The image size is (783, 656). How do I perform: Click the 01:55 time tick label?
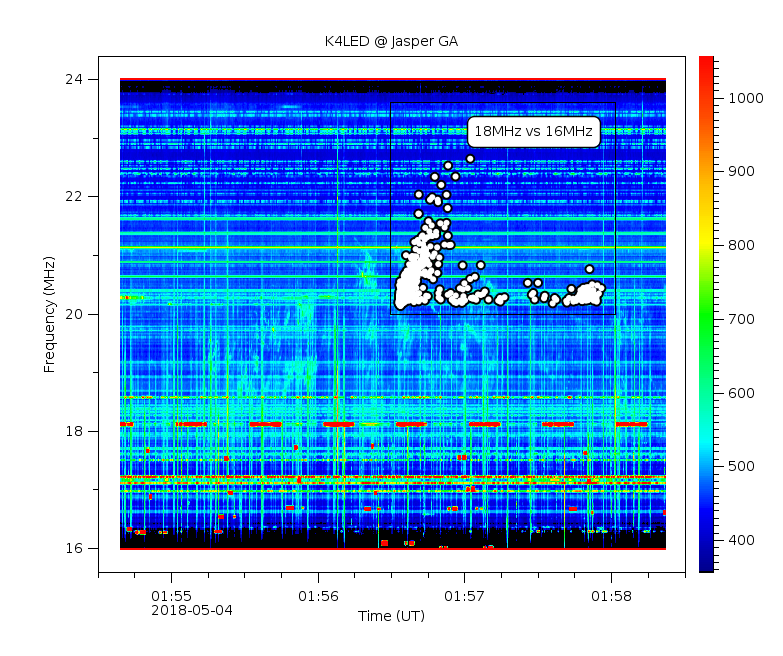(171, 595)
